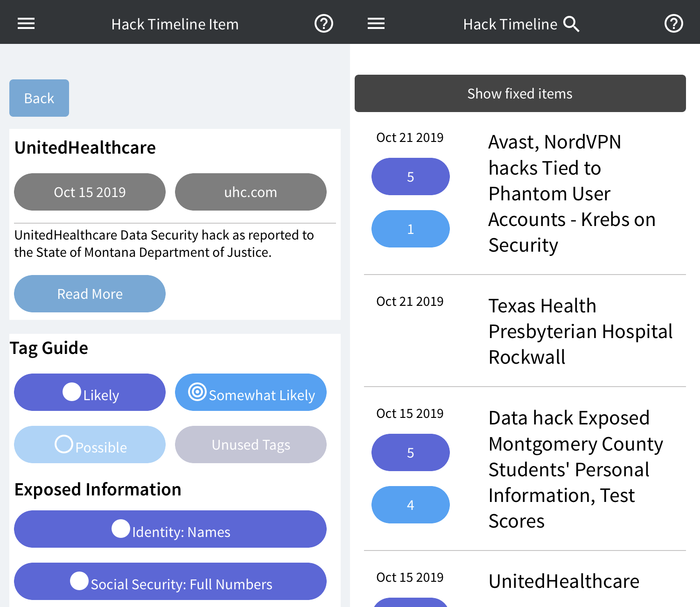Click the Oct 15 2019 date on Montgomery County entry
This screenshot has height=607, width=700.
(x=410, y=413)
